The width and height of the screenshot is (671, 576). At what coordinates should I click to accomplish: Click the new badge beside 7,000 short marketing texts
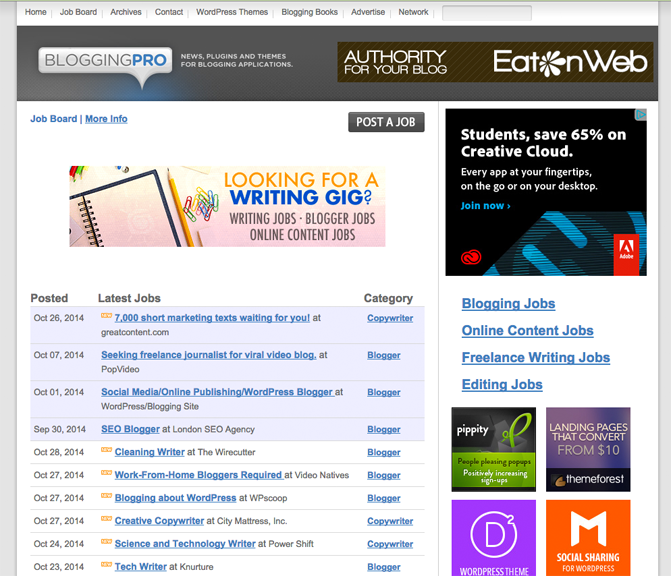(x=106, y=316)
